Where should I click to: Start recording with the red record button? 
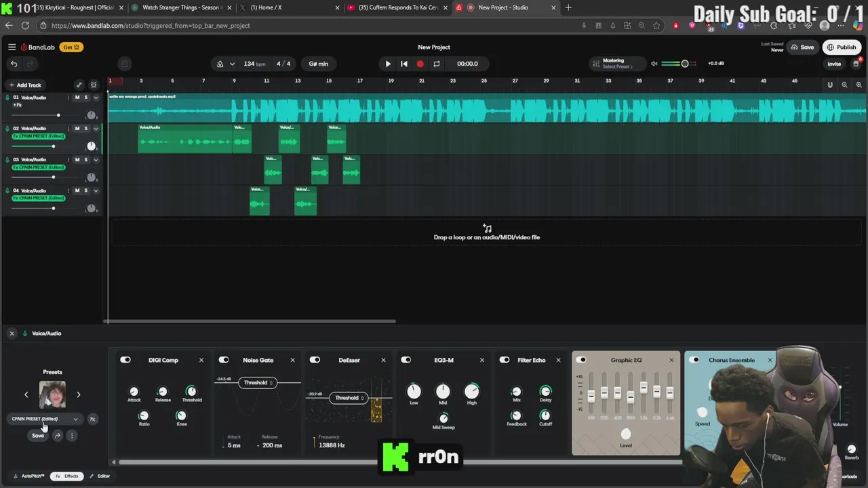[x=420, y=64]
